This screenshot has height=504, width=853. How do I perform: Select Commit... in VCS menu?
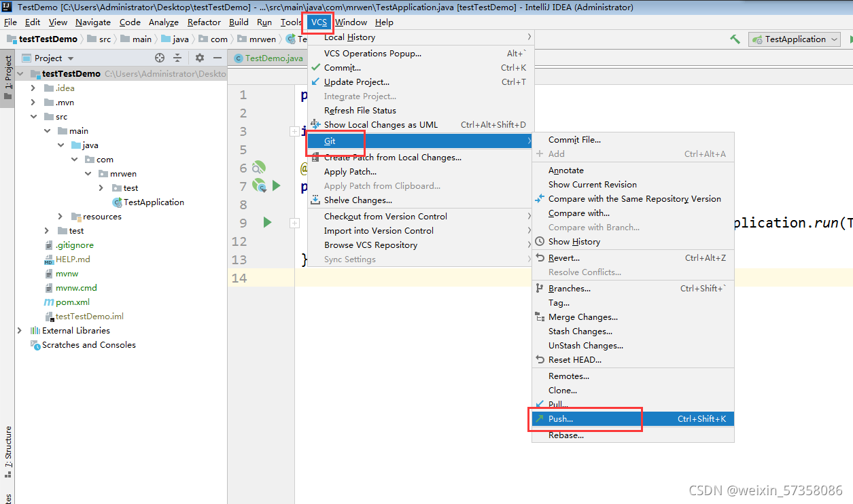[x=421, y=68]
